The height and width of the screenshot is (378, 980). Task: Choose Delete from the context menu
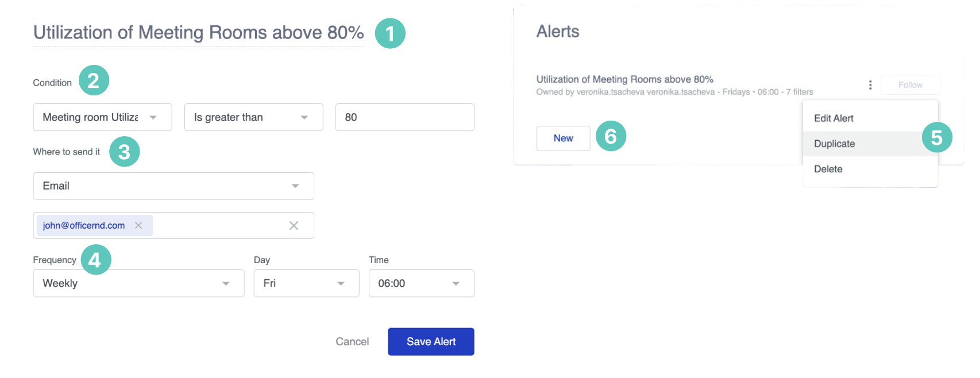[x=870, y=169]
